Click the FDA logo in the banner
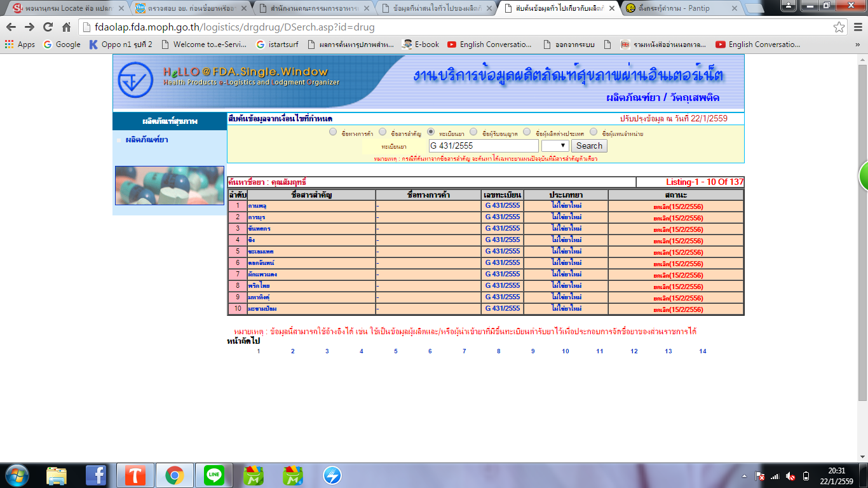The width and height of the screenshot is (868, 488). [x=135, y=81]
